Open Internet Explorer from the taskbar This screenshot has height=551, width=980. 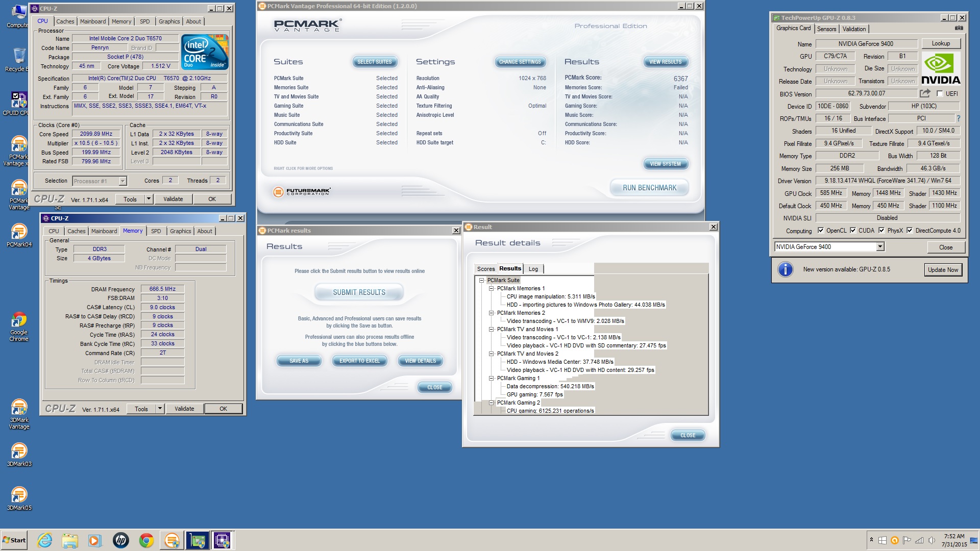(x=45, y=540)
